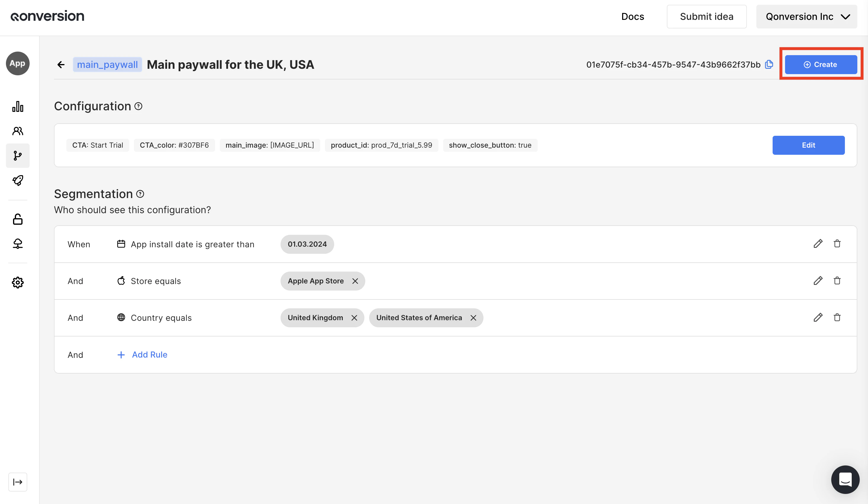
Task: Click the blue Create button
Action: point(821,64)
